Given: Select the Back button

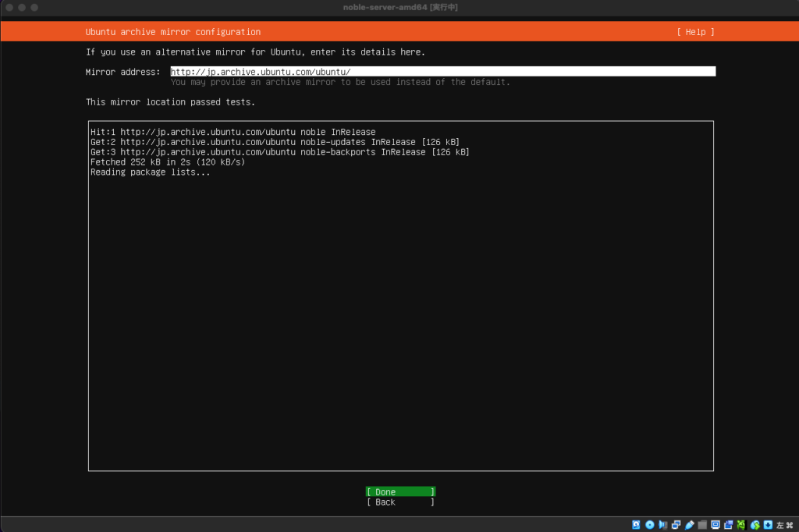Looking at the screenshot, I should [400, 502].
